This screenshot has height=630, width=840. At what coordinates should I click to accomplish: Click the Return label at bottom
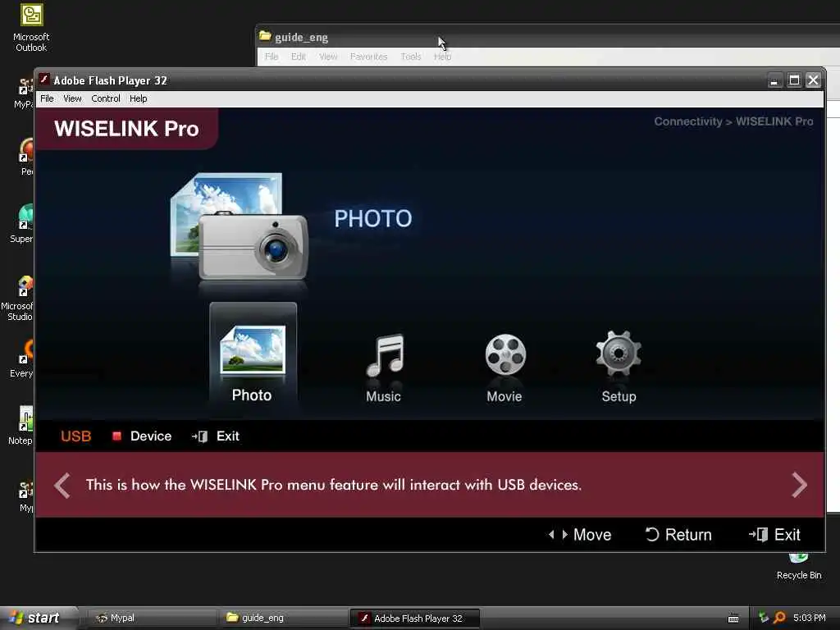tap(688, 535)
